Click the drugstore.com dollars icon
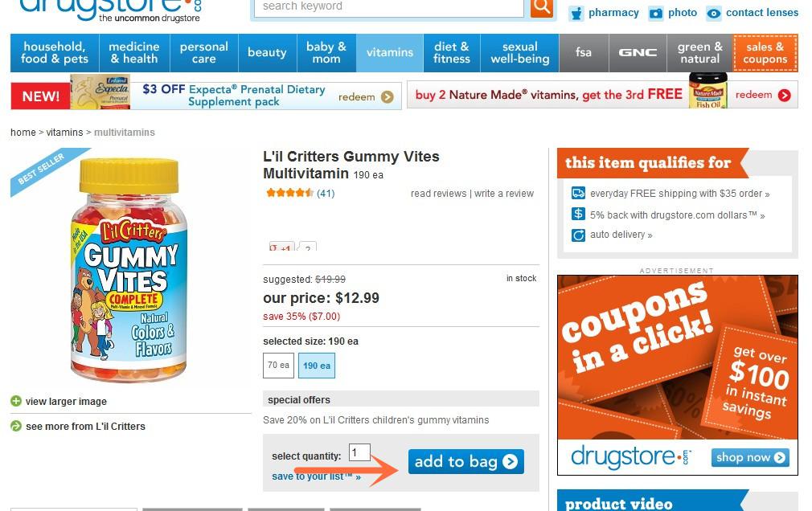The image size is (812, 511). click(x=578, y=214)
